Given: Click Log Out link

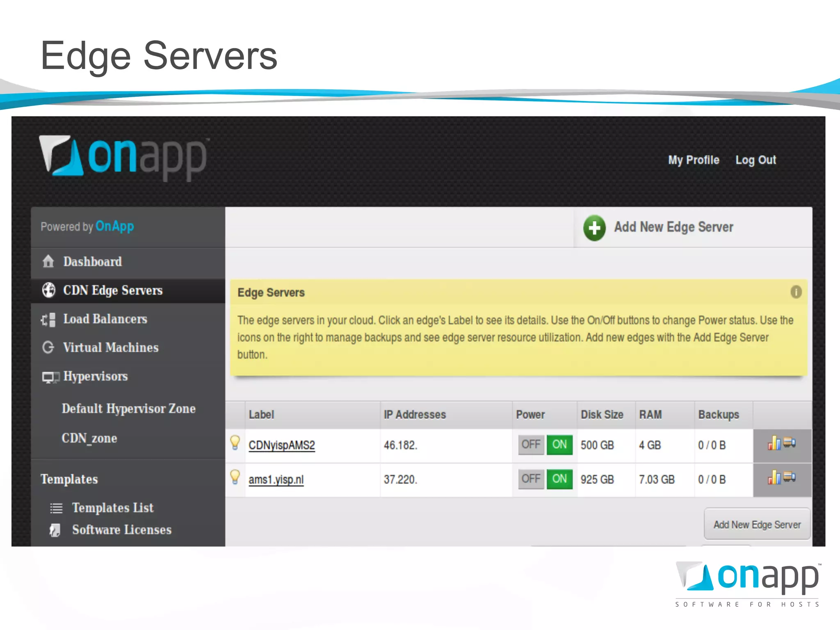Looking at the screenshot, I should [x=756, y=160].
